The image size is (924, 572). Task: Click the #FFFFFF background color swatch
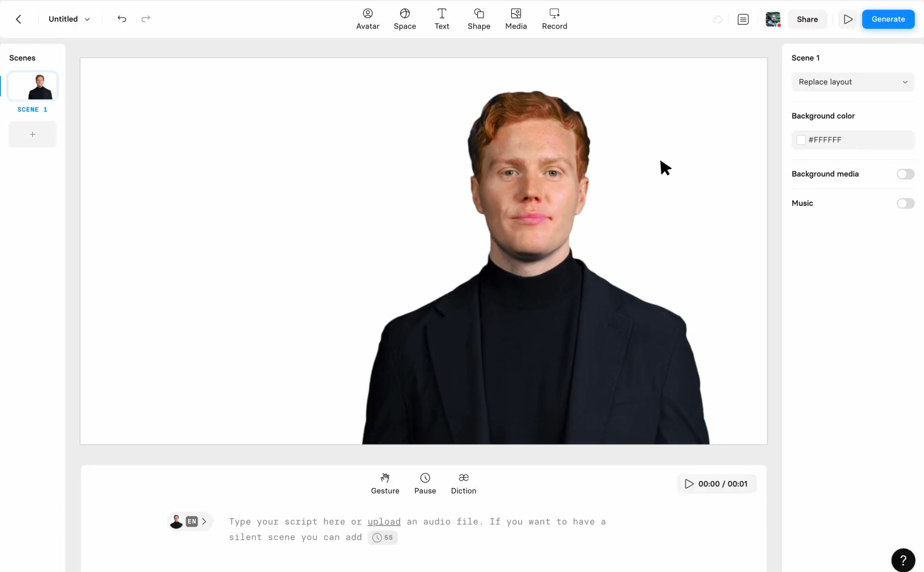(x=802, y=140)
